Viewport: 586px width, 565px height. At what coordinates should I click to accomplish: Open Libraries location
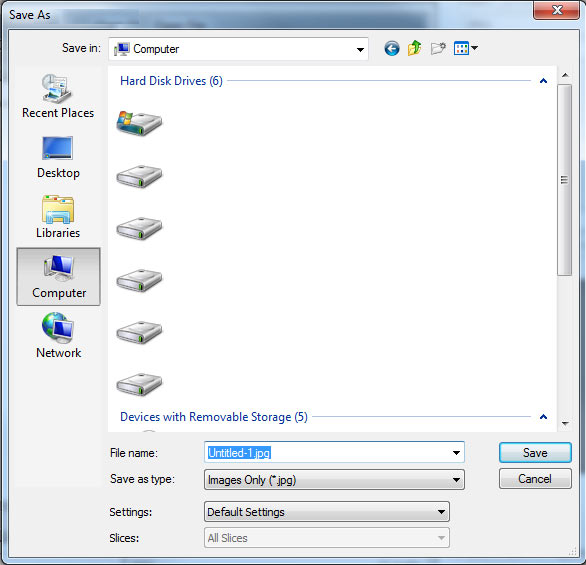(x=58, y=217)
